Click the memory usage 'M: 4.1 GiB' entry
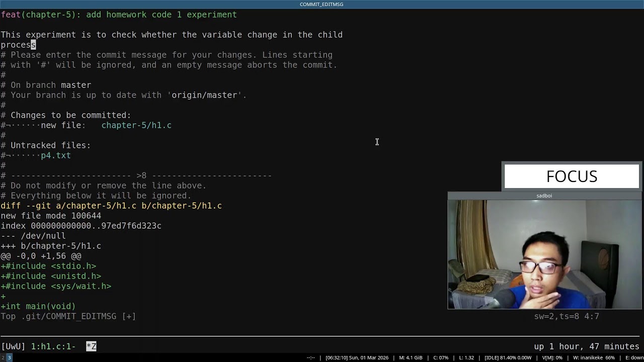 (411, 358)
